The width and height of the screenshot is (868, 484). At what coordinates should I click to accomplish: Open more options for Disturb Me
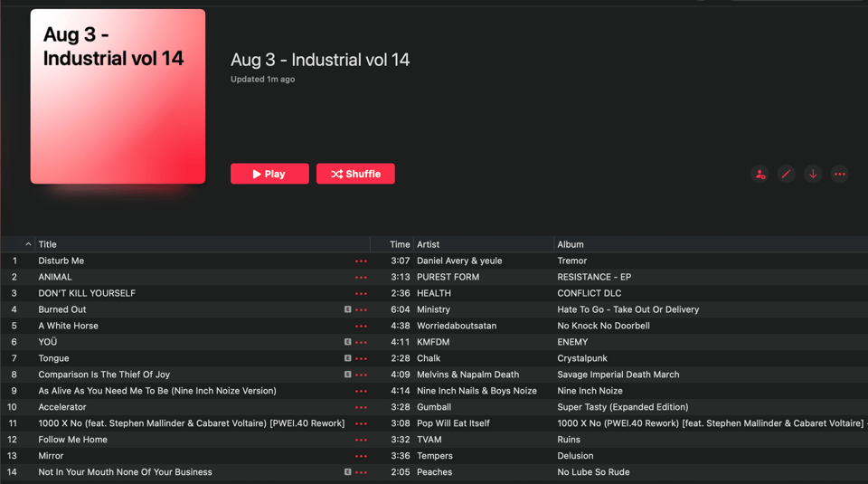tap(361, 261)
